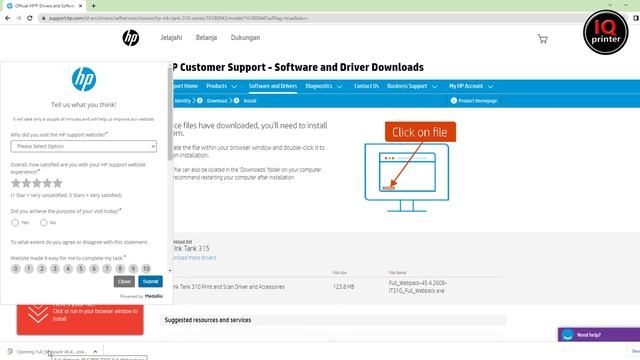Reload the page with refresh icon
The width and height of the screenshot is (640, 360).
pyautogui.click(x=30, y=18)
